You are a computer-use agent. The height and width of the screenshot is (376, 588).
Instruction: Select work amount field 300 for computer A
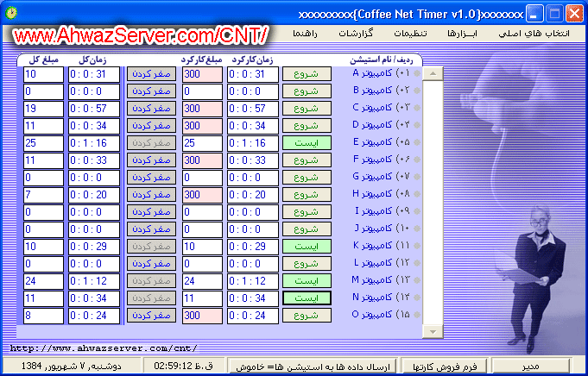(203, 74)
